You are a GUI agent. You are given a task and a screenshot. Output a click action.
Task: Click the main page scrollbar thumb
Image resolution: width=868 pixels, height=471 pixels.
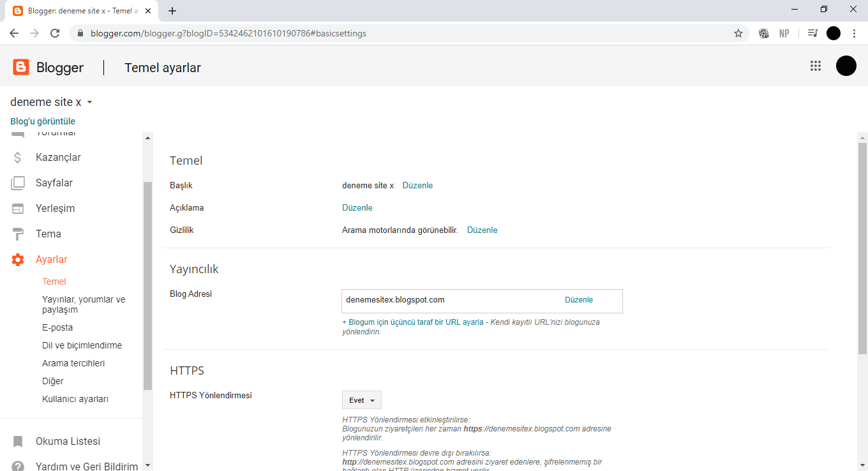862,249
